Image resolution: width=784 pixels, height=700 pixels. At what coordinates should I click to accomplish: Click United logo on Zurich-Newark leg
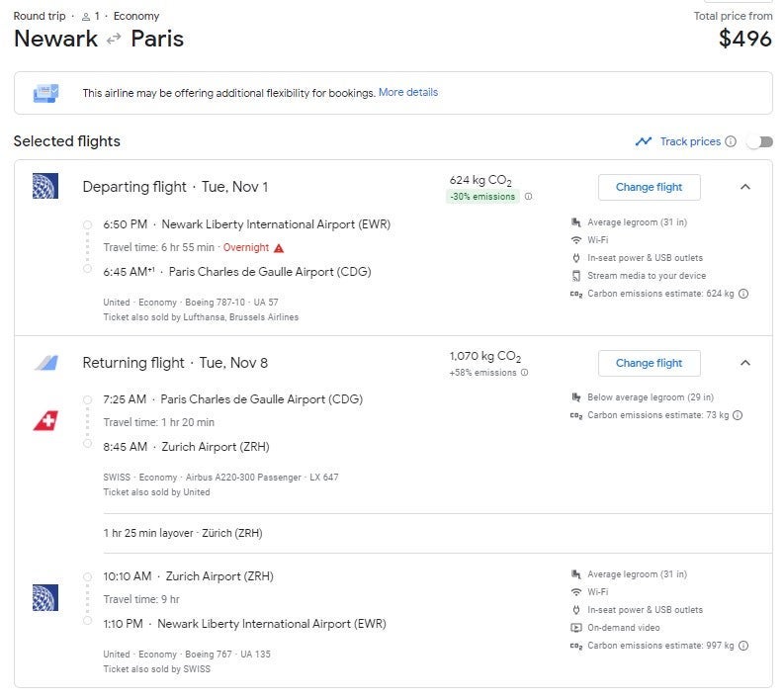click(45, 597)
